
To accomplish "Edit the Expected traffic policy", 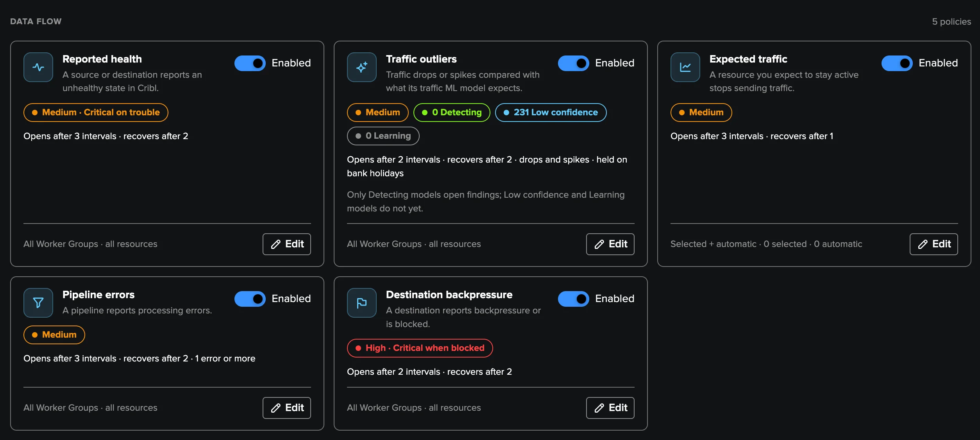I will [x=934, y=244].
